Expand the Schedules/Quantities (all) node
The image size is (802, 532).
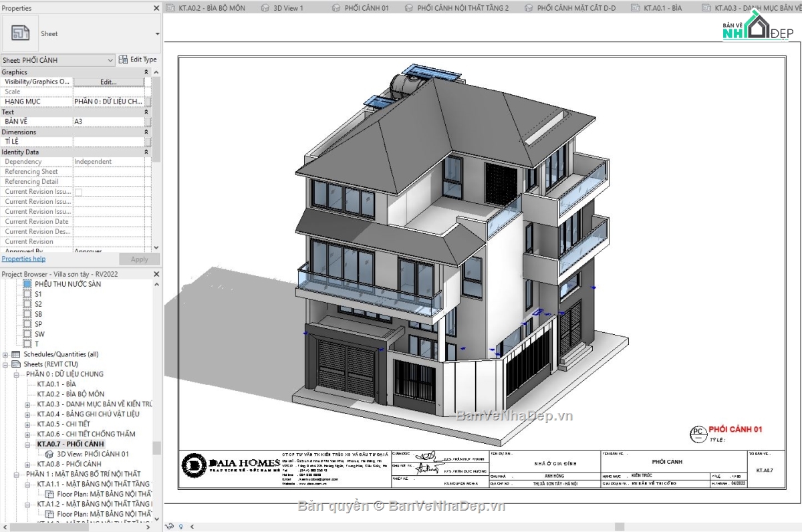click(x=6, y=354)
